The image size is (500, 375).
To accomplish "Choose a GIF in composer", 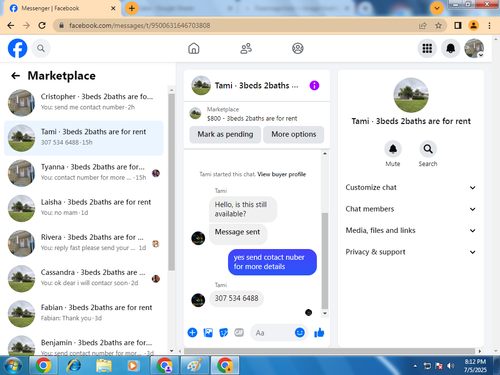I will pyautogui.click(x=239, y=332).
